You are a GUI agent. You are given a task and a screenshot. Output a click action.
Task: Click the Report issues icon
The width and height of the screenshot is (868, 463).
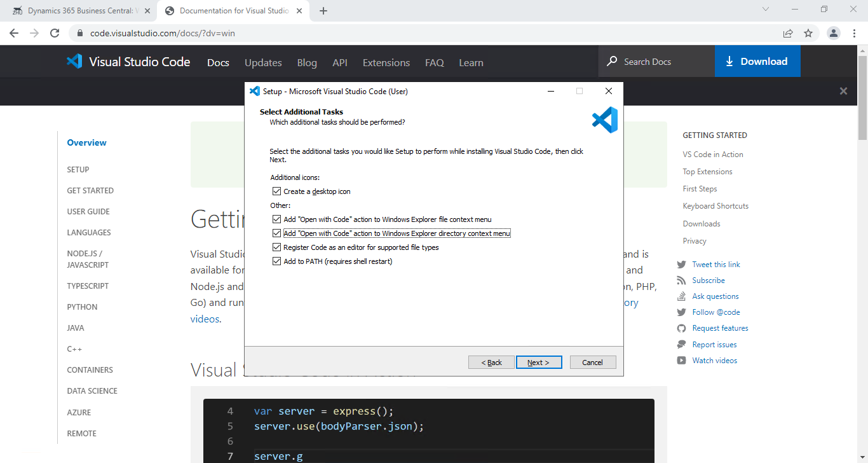tap(681, 344)
